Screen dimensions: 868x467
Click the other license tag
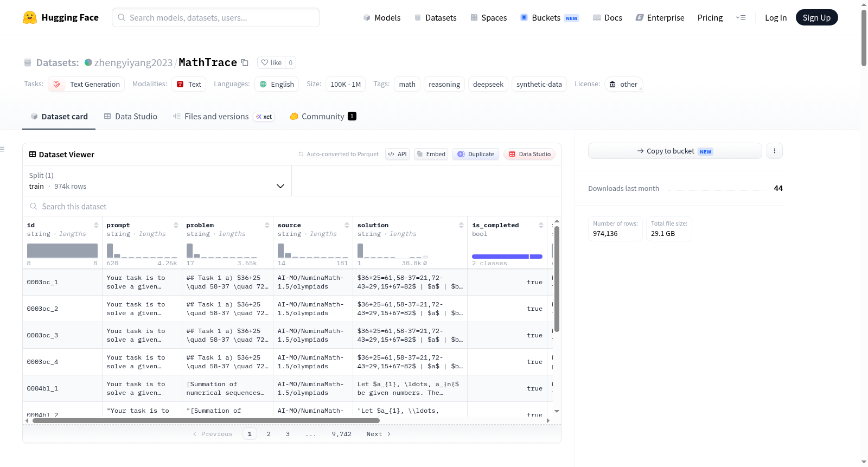point(623,84)
